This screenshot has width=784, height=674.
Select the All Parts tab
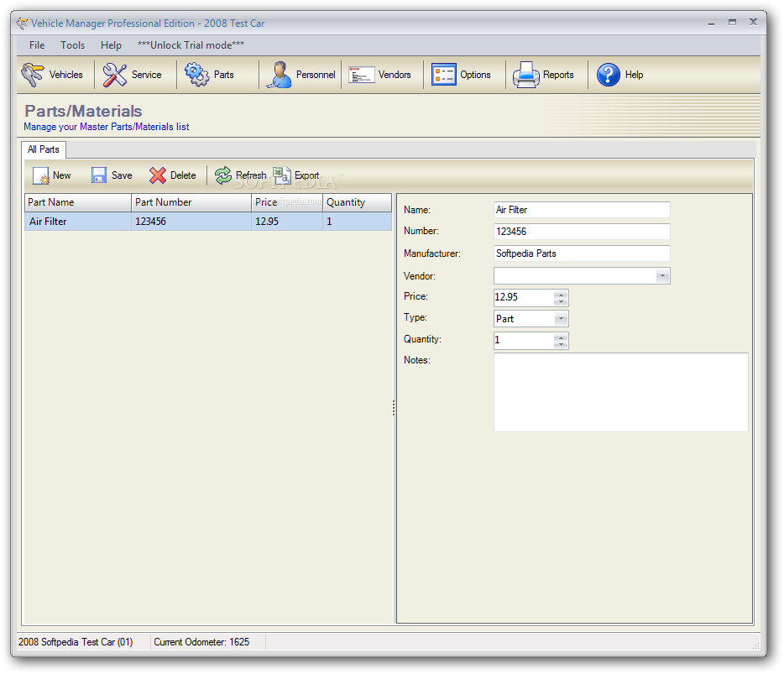coord(44,149)
